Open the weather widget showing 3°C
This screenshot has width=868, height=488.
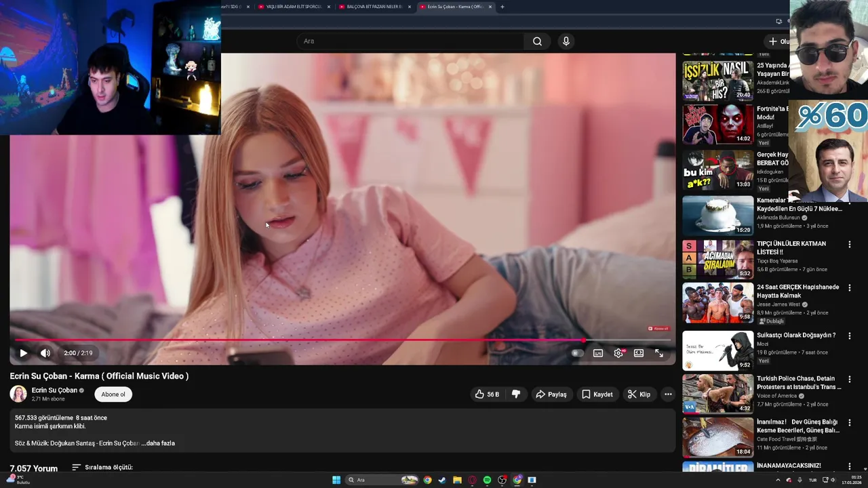click(x=18, y=480)
